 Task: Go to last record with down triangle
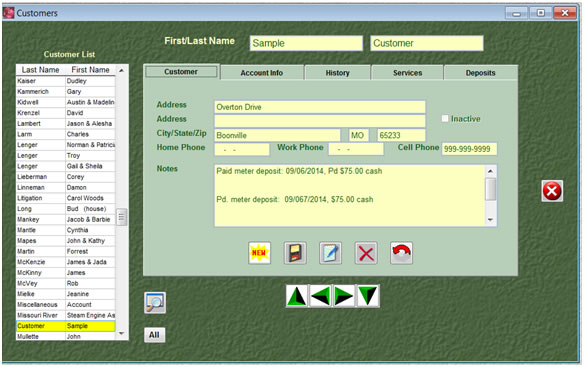(x=368, y=296)
